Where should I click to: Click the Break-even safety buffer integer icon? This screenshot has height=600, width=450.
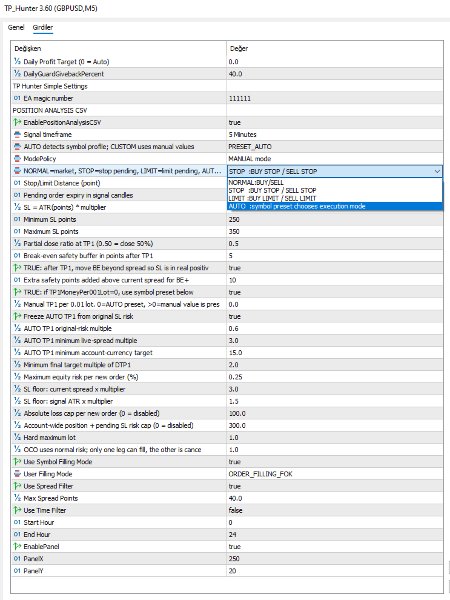pos(17,256)
